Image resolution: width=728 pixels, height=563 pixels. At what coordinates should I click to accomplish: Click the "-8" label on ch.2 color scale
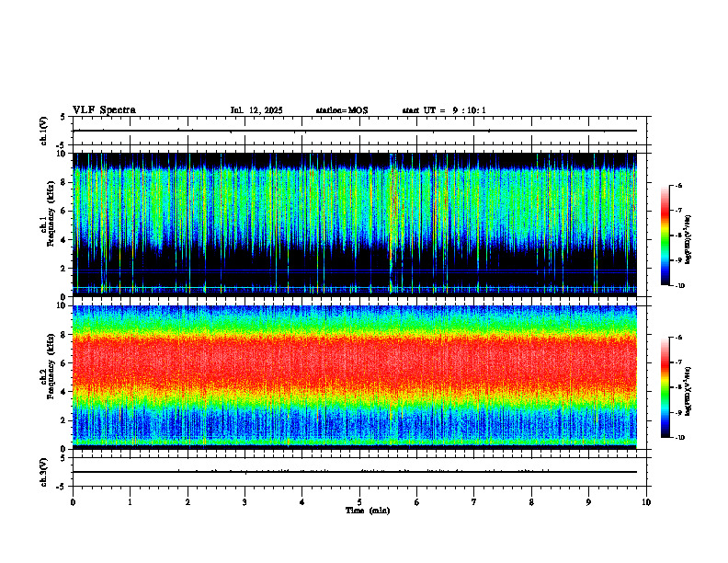[x=678, y=387]
